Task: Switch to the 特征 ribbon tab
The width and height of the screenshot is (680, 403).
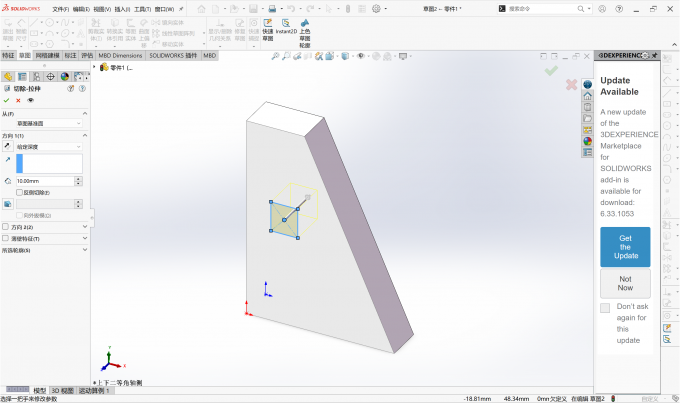Action: coord(8,56)
